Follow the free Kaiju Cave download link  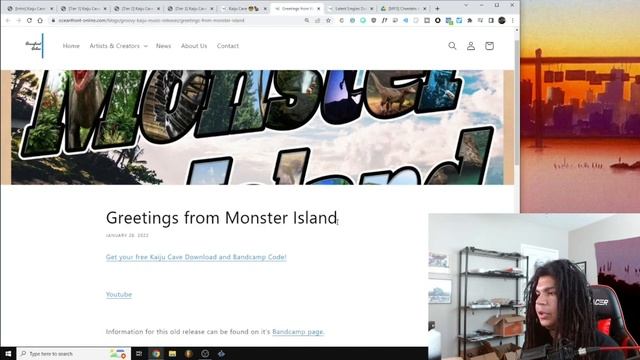(196, 257)
